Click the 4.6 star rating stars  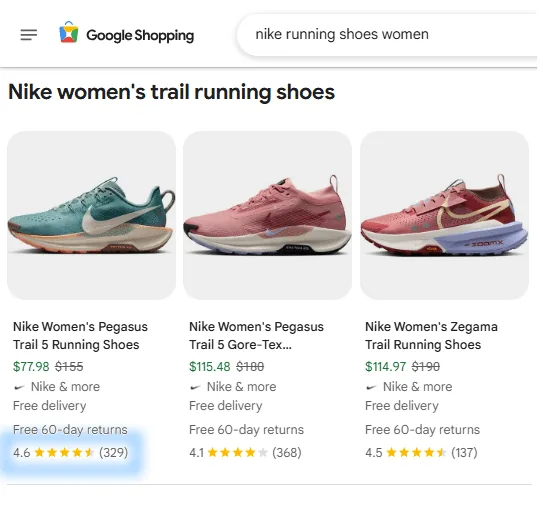[x=64, y=452]
